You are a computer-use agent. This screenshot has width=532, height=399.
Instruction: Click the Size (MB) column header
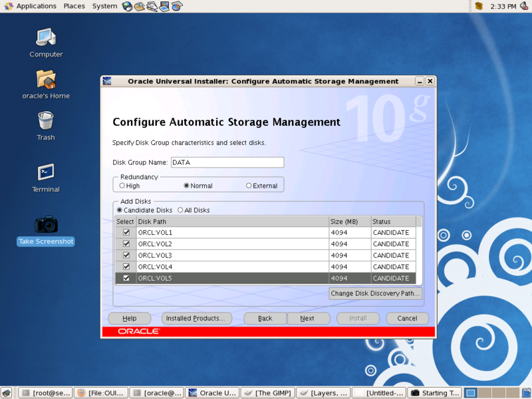(x=350, y=221)
